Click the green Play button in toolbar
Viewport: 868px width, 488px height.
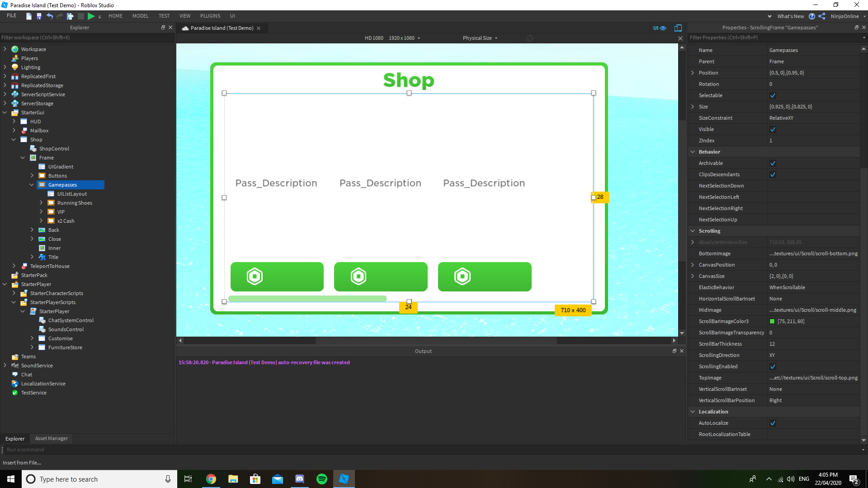(91, 16)
